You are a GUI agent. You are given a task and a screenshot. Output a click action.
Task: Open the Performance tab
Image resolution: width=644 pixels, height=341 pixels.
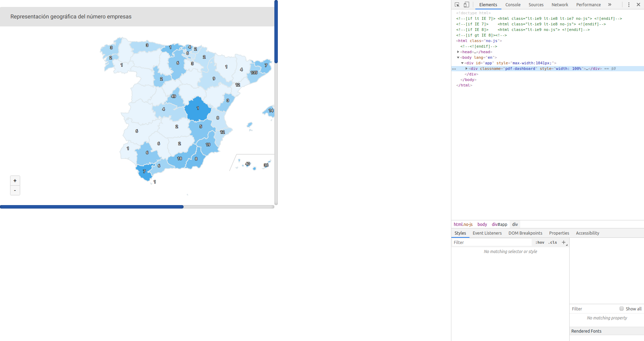(x=588, y=5)
